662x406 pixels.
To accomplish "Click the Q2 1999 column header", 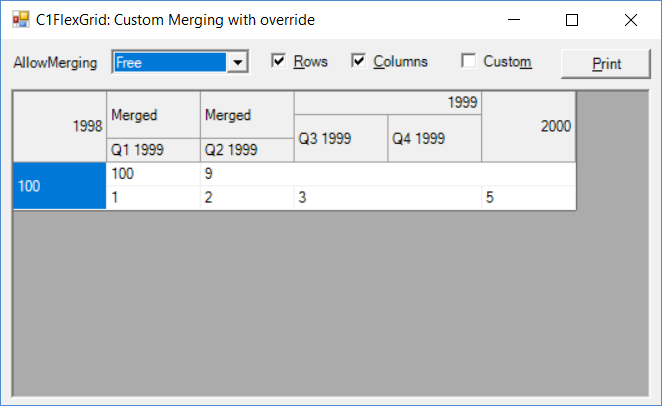I will point(247,150).
